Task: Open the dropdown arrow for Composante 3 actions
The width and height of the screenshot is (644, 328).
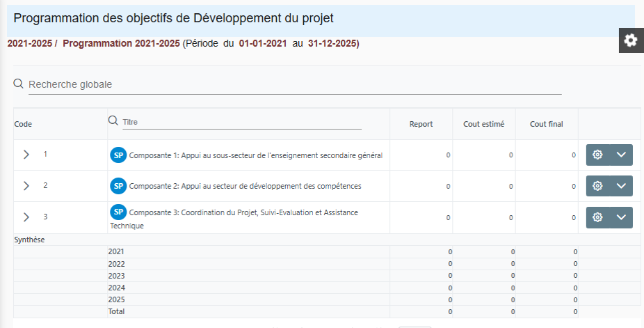Action: coord(622,217)
